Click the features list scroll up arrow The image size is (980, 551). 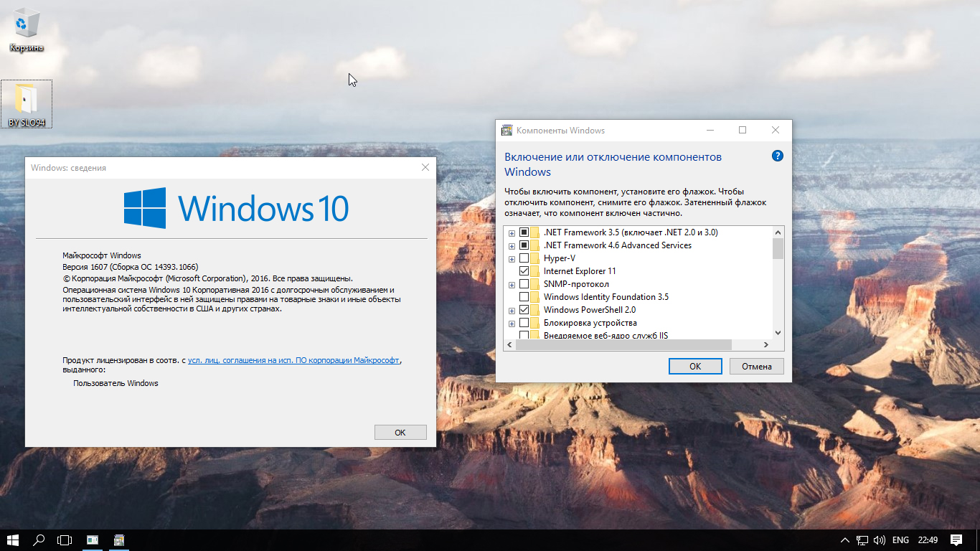click(778, 232)
